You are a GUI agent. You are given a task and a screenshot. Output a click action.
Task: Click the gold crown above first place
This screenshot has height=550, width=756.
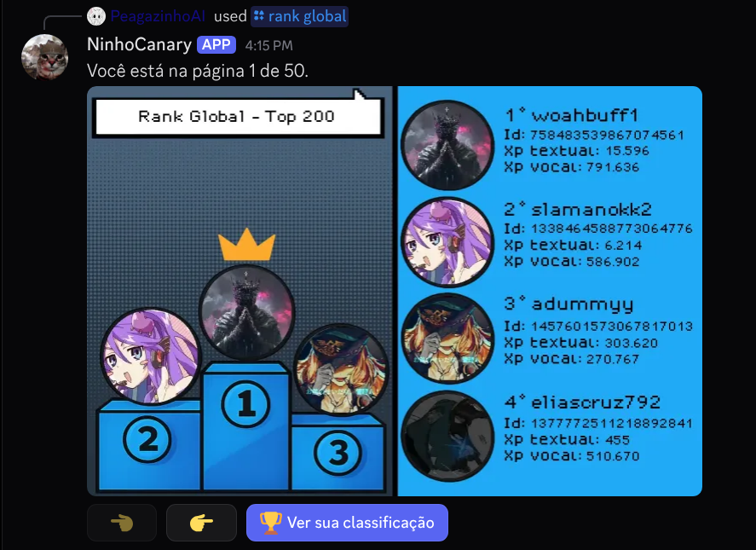[247, 245]
